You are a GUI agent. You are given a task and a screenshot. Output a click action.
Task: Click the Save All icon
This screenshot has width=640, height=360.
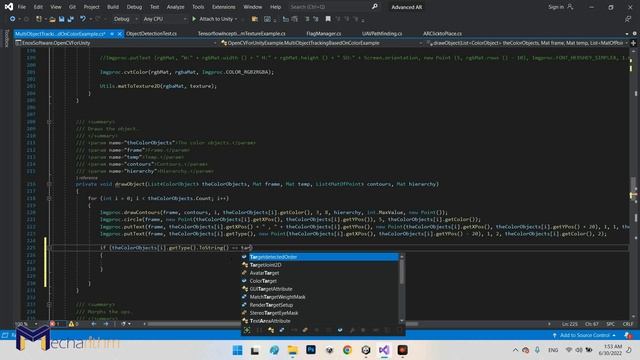coord(71,19)
